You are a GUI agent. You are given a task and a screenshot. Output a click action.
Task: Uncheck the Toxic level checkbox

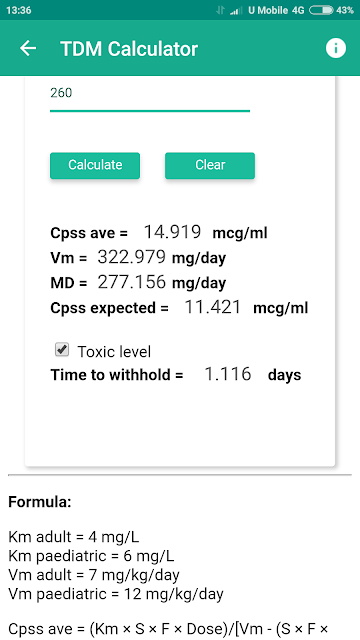(62, 350)
